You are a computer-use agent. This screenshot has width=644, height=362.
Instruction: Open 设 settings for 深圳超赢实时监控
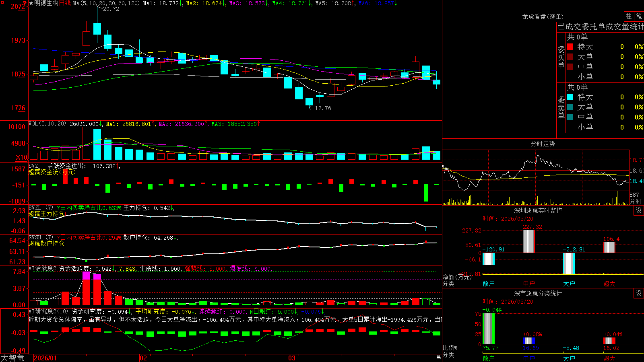point(639,210)
